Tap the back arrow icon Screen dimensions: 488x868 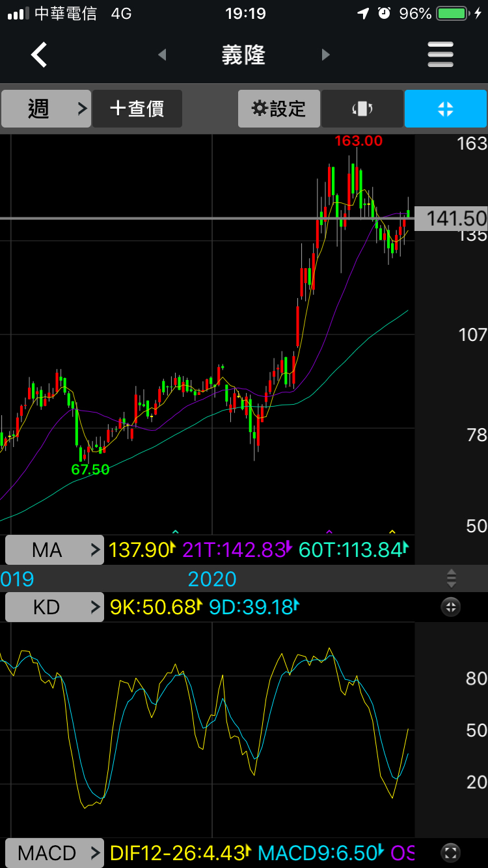point(40,55)
